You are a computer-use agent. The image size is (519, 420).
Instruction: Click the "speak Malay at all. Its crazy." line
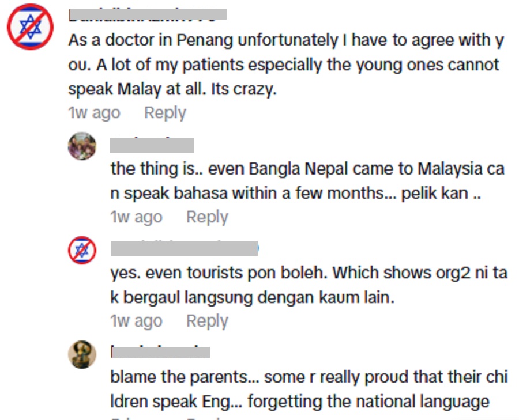point(172,89)
